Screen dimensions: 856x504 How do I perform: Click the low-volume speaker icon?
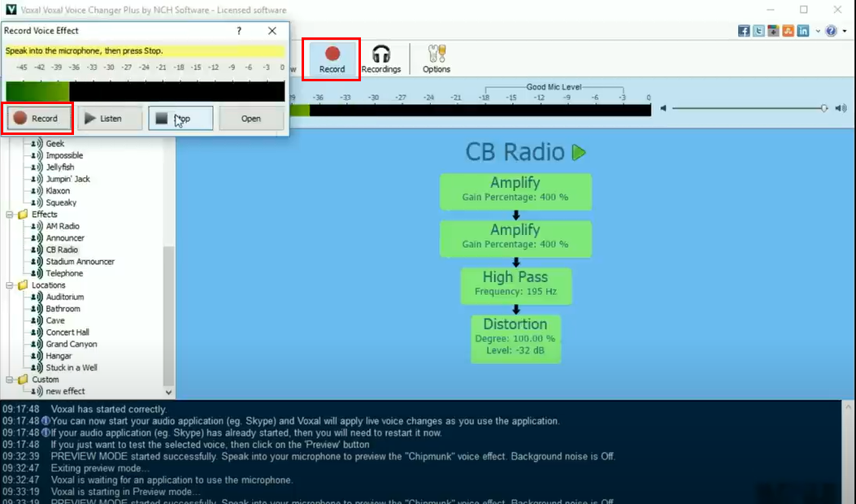[663, 108]
